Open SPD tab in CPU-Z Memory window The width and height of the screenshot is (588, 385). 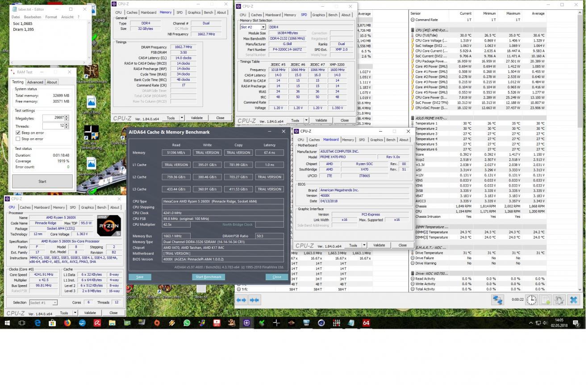[x=179, y=12]
